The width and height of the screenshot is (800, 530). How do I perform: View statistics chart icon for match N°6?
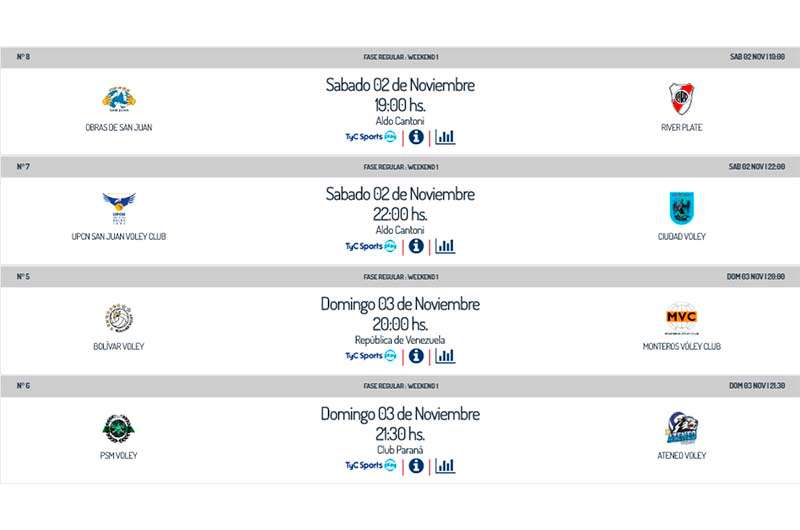445,466
